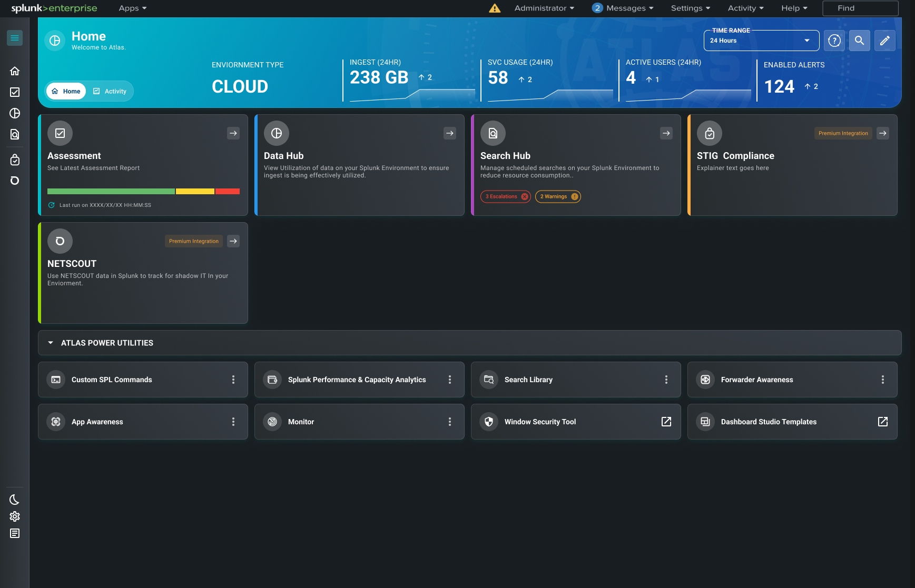
Task: Click the 3 Escalations badge
Action: point(506,196)
